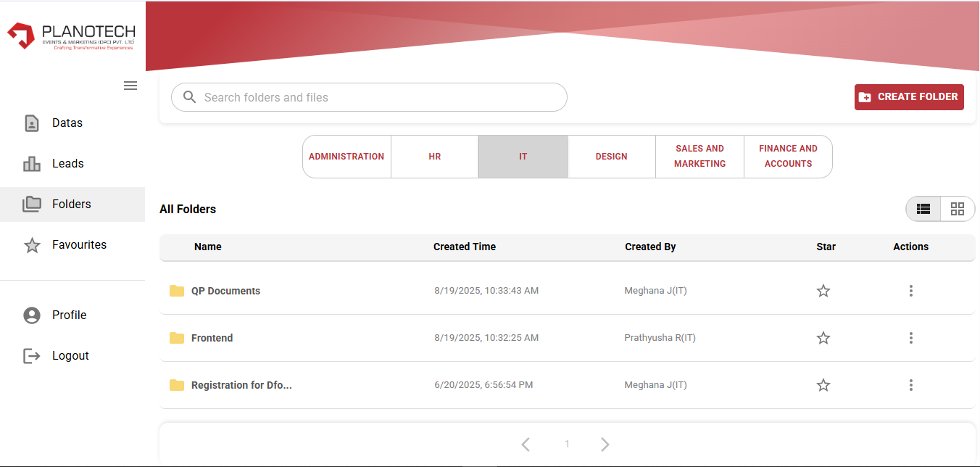Click the Create Folder button
Screen dimensions: 980x467
click(909, 96)
